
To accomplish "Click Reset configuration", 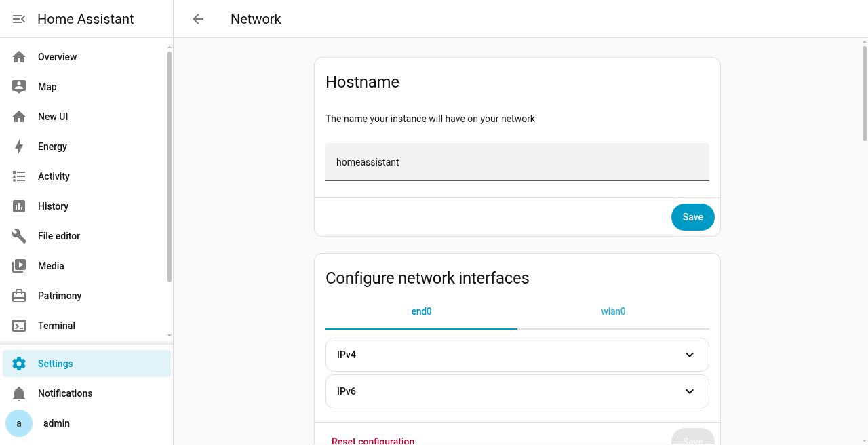I will (x=373, y=441).
